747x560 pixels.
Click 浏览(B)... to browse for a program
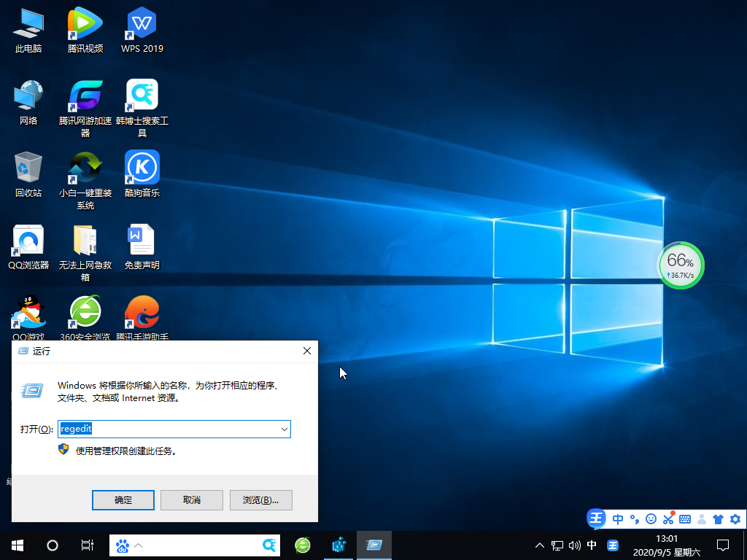click(x=260, y=499)
